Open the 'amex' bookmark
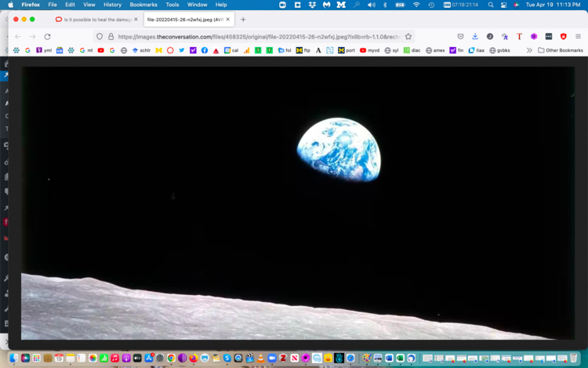The height and width of the screenshot is (368, 588). click(x=435, y=50)
